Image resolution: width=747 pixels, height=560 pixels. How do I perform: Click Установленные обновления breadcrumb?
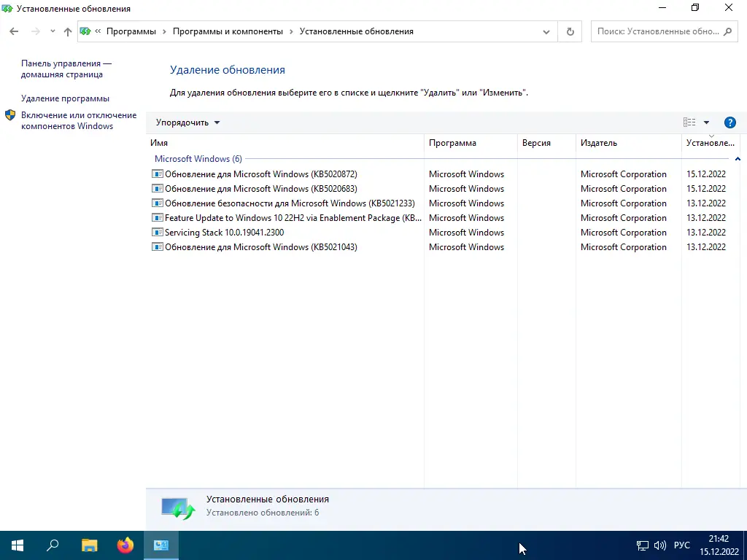point(356,31)
